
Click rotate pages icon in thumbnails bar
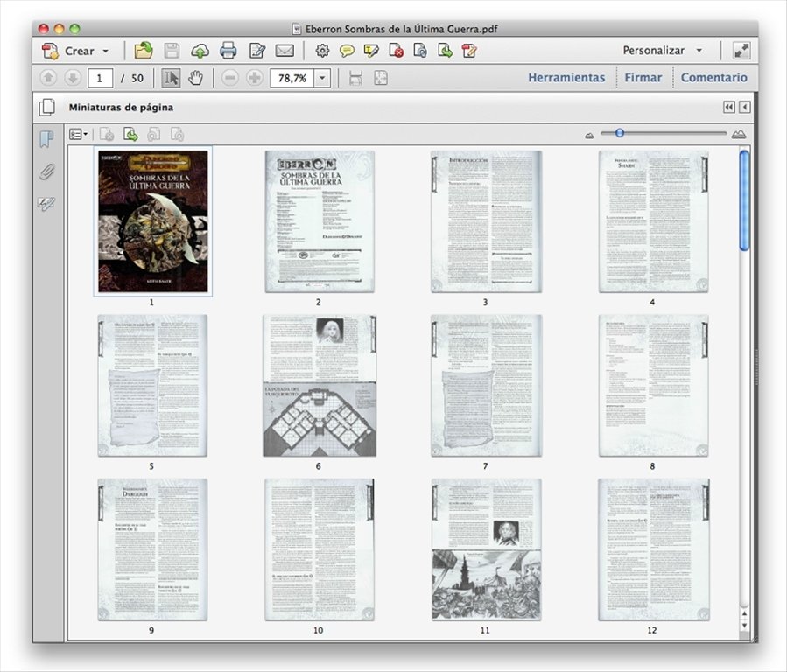(177, 135)
